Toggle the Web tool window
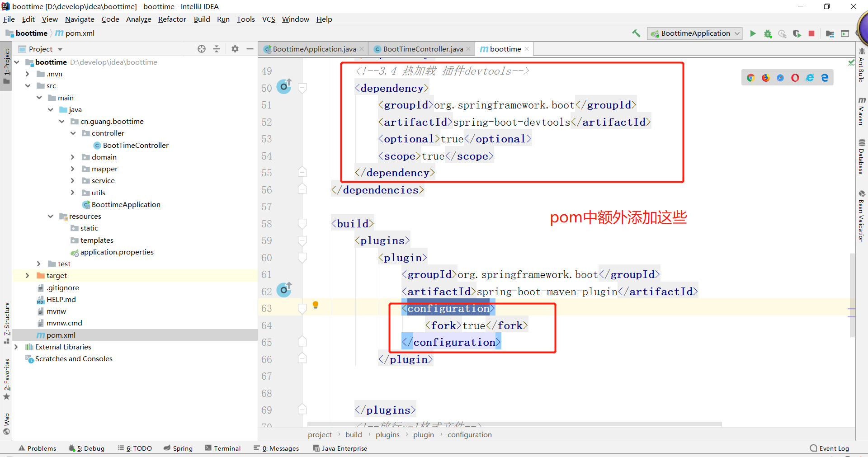868x457 pixels. tap(6, 424)
